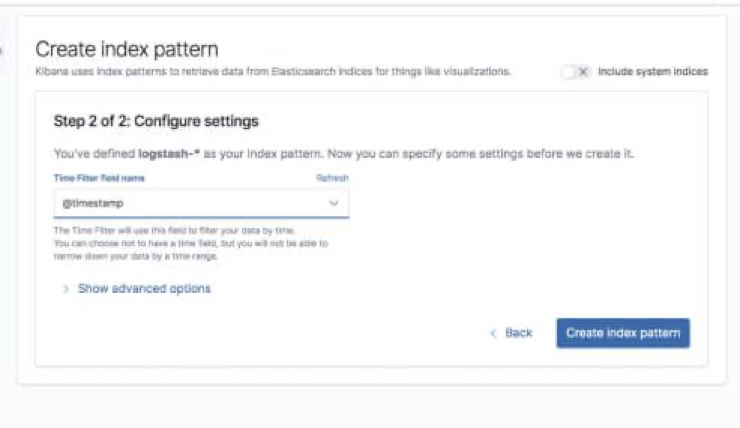
Task: Select the @timestamp value in the combo box
Action: [x=93, y=203]
